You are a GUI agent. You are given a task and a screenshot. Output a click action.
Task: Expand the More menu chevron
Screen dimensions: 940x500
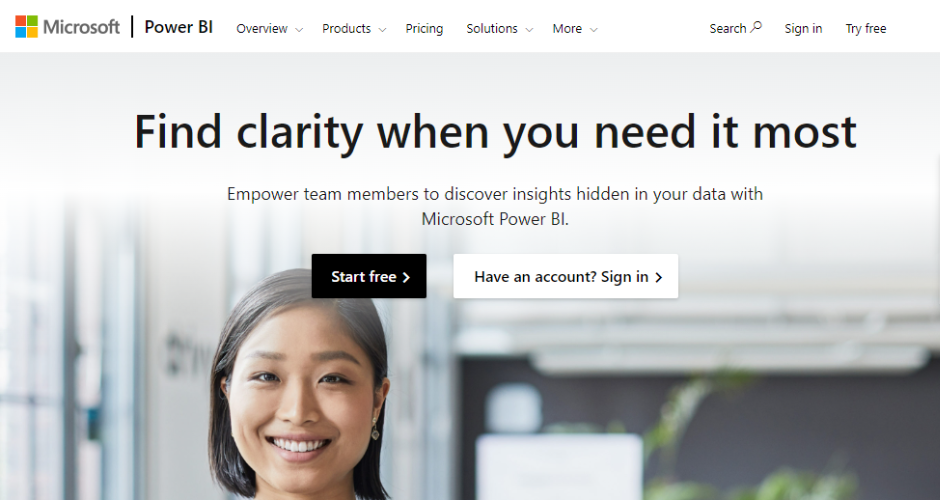pyautogui.click(x=593, y=29)
